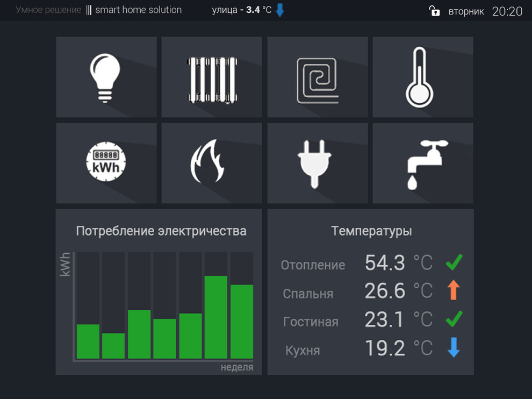The width and height of the screenshot is (532, 399).
Task: Open the radiator heating tile
Action: (x=212, y=77)
